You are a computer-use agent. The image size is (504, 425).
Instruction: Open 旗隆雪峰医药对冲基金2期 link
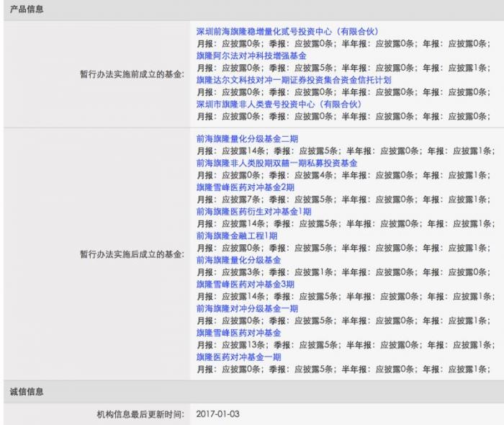(x=245, y=187)
